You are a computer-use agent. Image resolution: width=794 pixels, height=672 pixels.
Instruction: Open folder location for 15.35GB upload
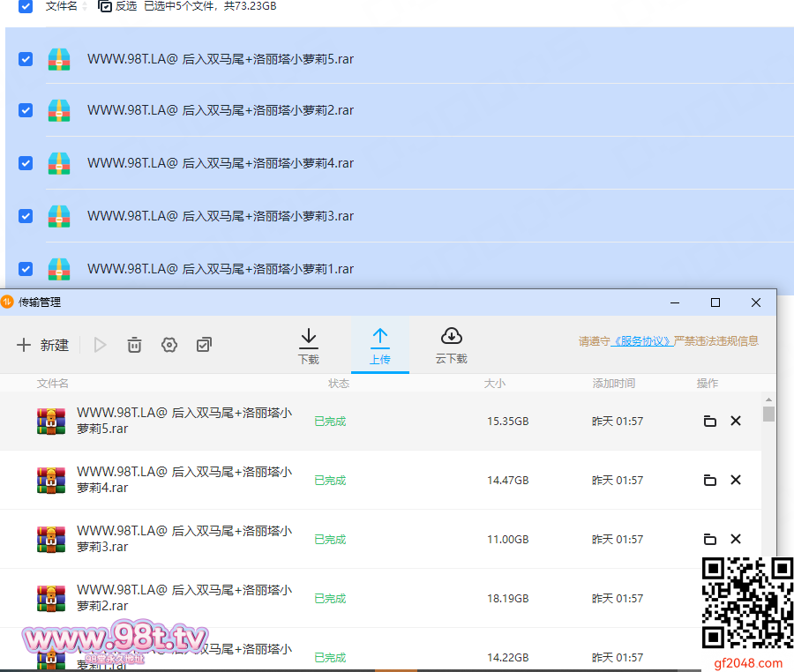coord(709,422)
